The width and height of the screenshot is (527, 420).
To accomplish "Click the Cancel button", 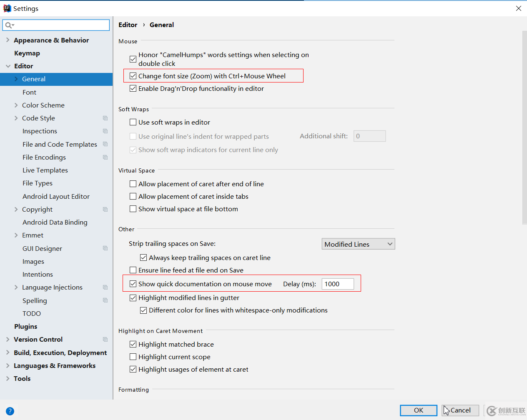I will 460,410.
